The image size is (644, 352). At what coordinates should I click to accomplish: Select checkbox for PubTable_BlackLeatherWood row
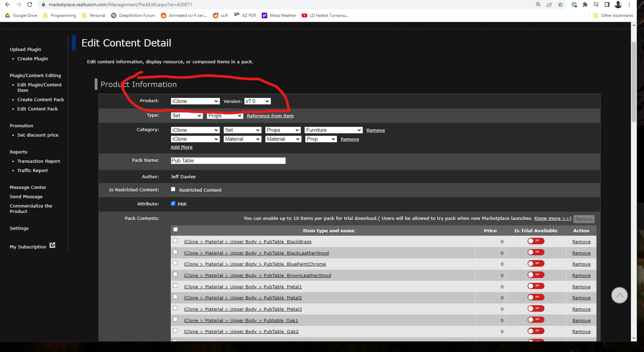click(x=175, y=252)
